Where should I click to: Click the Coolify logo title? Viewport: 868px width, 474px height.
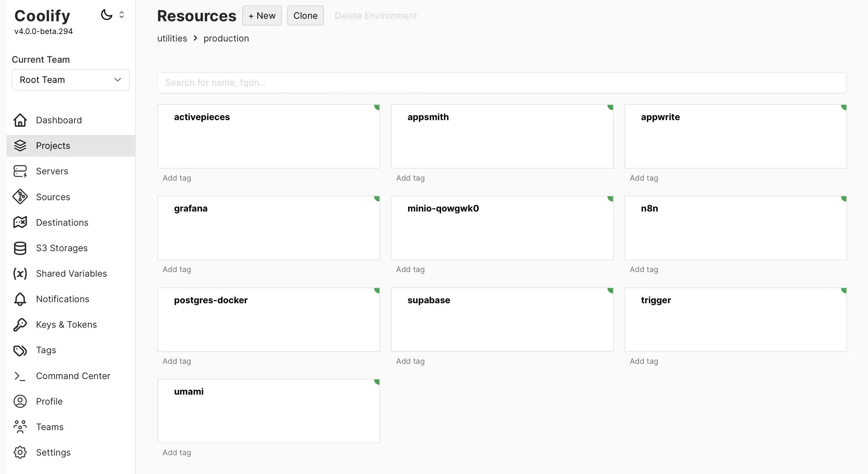(x=42, y=16)
